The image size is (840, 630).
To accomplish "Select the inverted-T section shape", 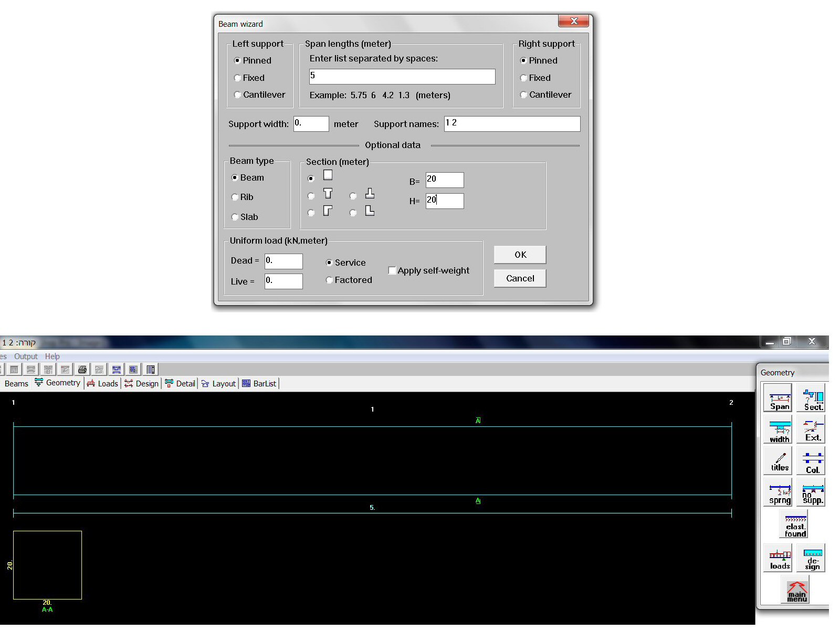I will click(x=353, y=196).
